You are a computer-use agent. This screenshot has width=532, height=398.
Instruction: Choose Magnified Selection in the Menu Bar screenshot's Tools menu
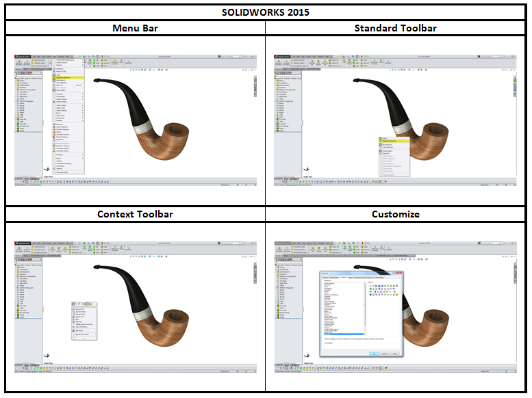coord(68,78)
